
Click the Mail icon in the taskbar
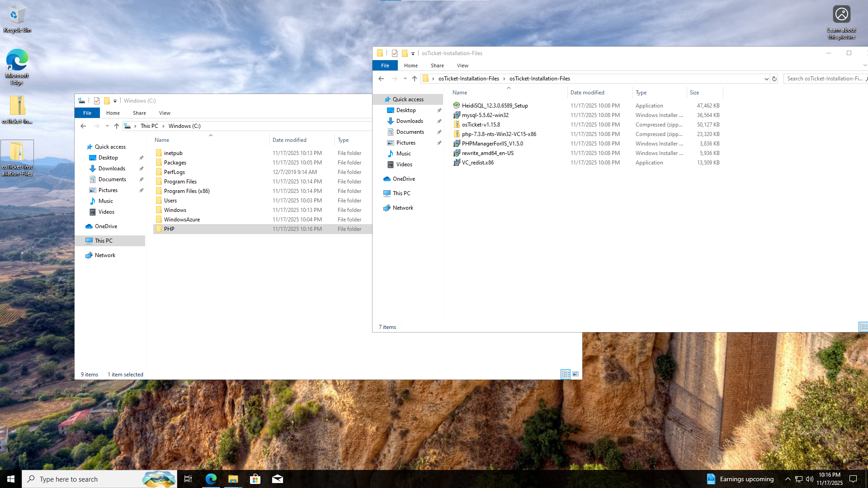point(277,479)
